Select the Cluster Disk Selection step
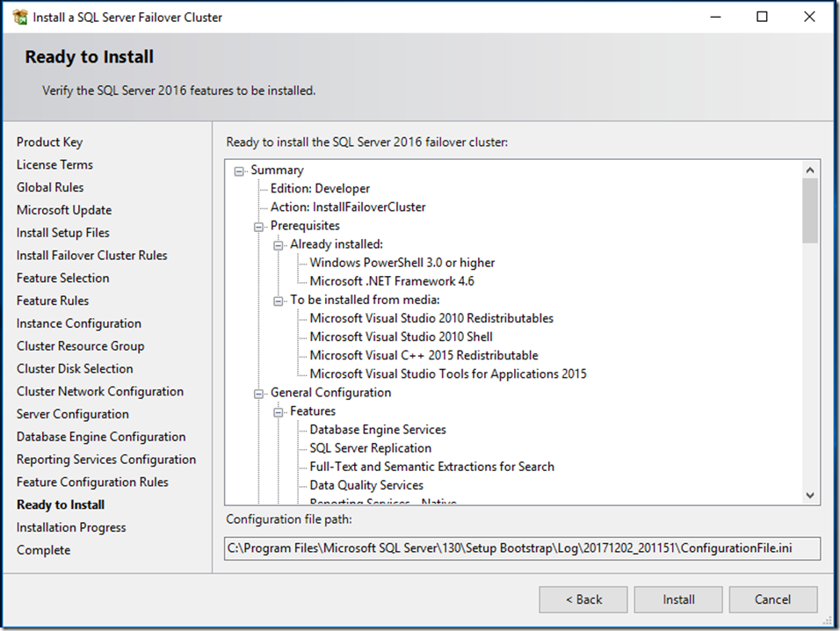This screenshot has height=631, width=840. [75, 368]
